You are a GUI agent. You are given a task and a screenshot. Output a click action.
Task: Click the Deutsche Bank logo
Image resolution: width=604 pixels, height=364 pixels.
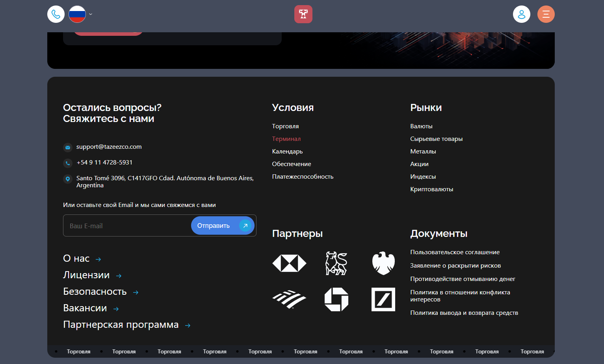pos(383,299)
